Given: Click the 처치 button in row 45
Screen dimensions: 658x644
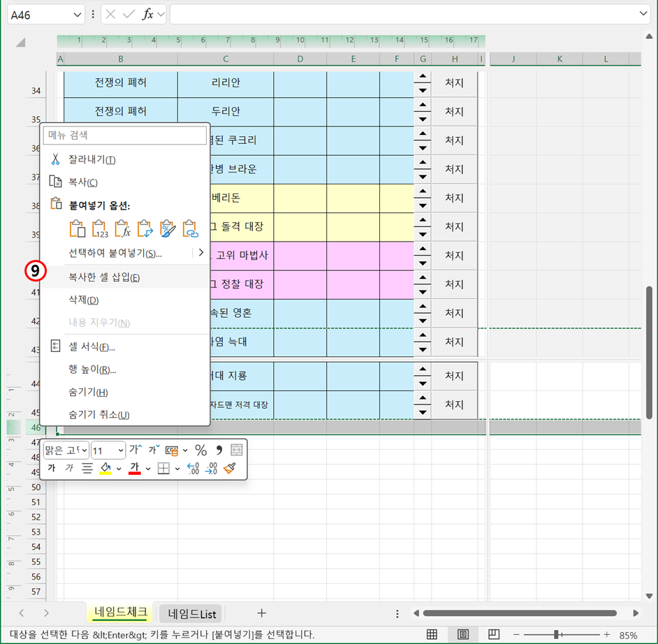Looking at the screenshot, I should click(x=455, y=404).
